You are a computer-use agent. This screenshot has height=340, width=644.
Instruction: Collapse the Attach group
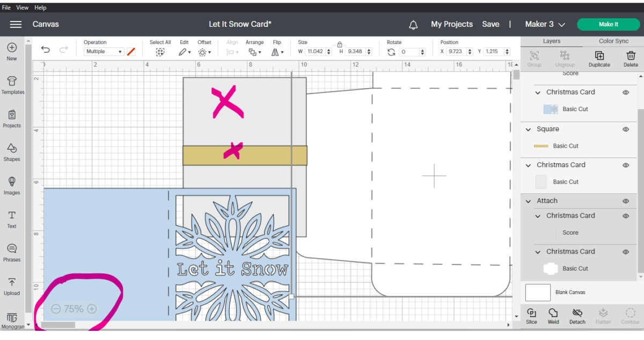coord(529,201)
